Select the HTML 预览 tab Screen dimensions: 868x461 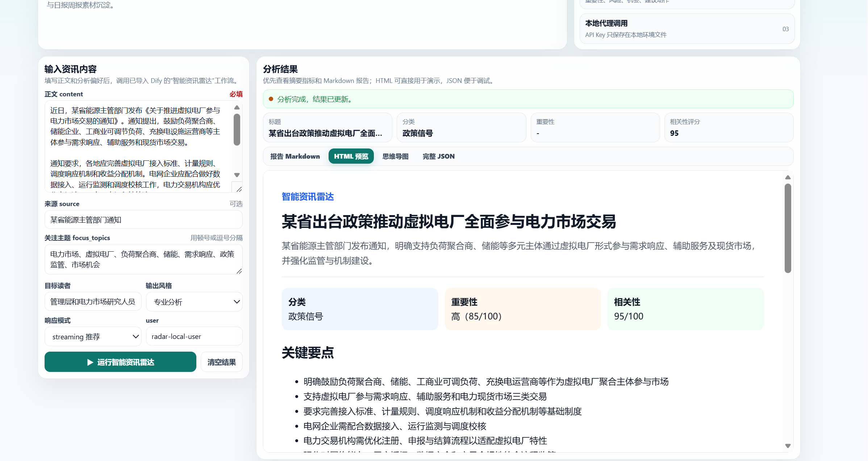[351, 156]
